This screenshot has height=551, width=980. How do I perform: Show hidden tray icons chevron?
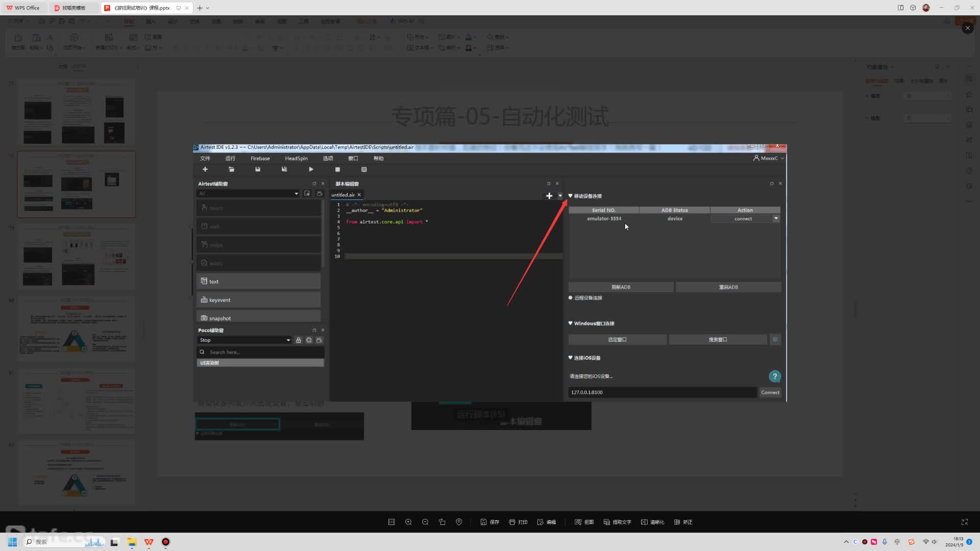pos(846,542)
